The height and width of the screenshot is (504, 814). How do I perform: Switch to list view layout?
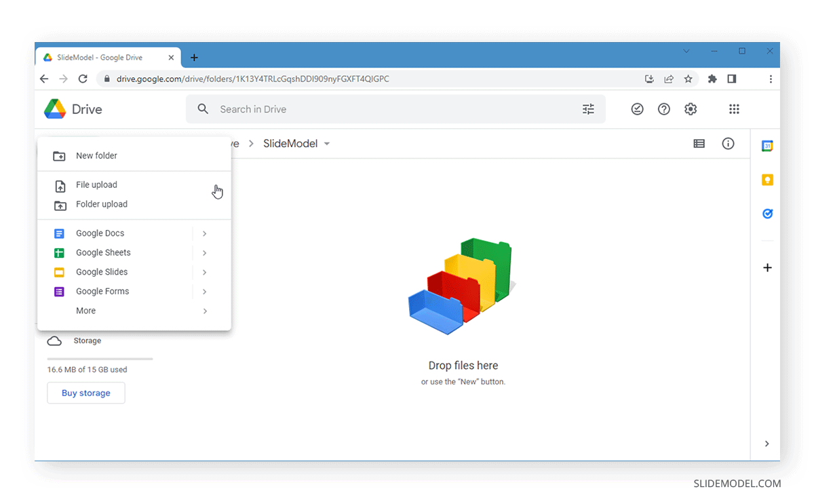(x=699, y=143)
